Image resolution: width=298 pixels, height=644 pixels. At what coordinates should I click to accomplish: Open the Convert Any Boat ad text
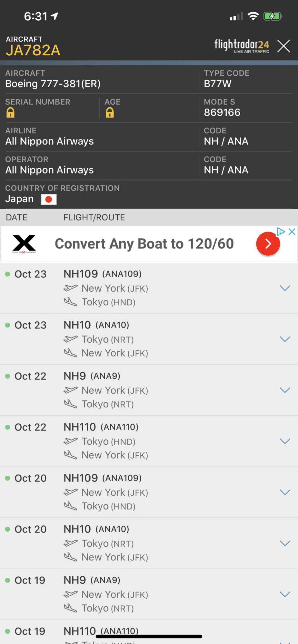pos(144,244)
